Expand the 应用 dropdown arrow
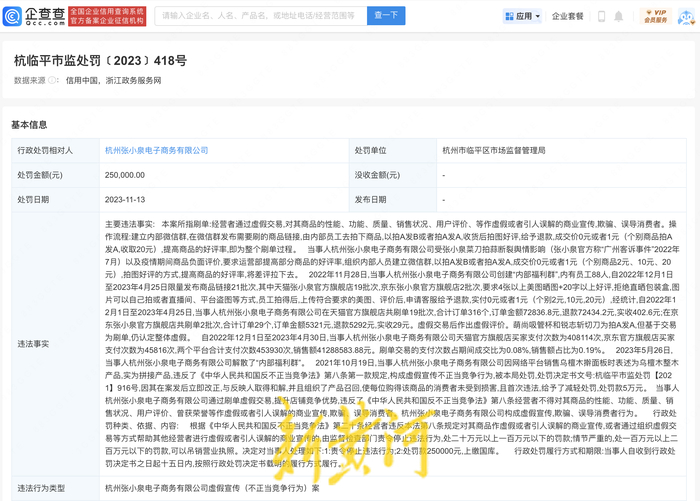 pyautogui.click(x=537, y=17)
